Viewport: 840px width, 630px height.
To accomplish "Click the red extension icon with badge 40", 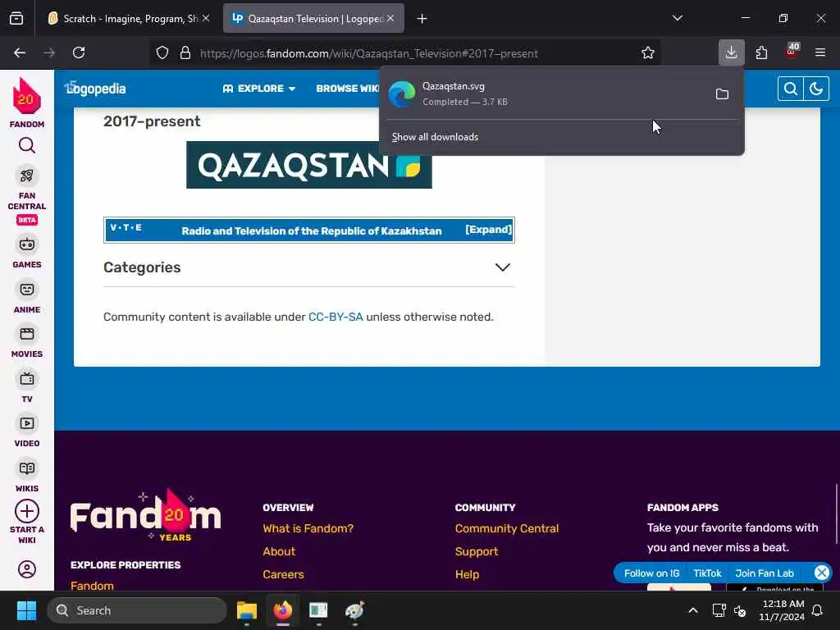I will click(792, 52).
